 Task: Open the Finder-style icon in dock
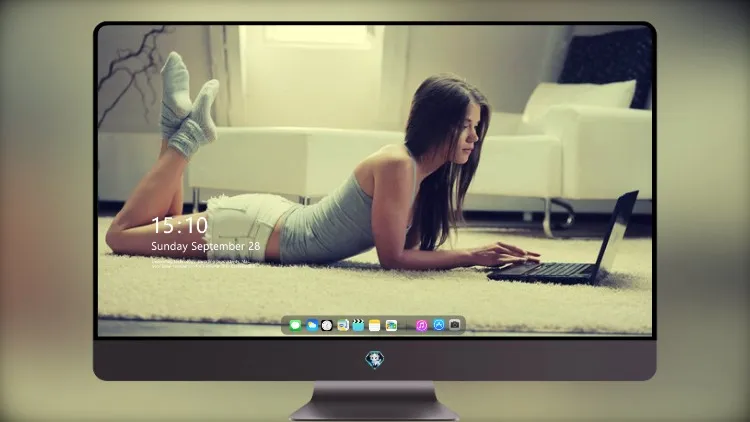pos(343,325)
